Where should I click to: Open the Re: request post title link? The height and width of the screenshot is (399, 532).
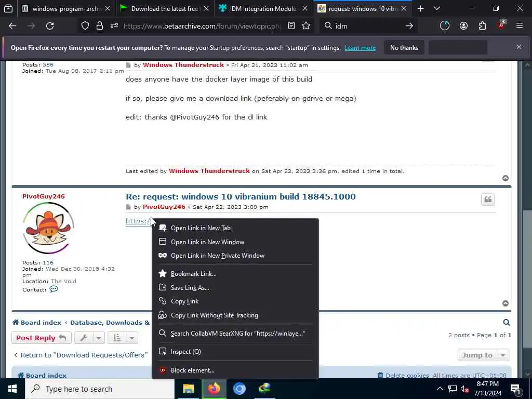241,196
